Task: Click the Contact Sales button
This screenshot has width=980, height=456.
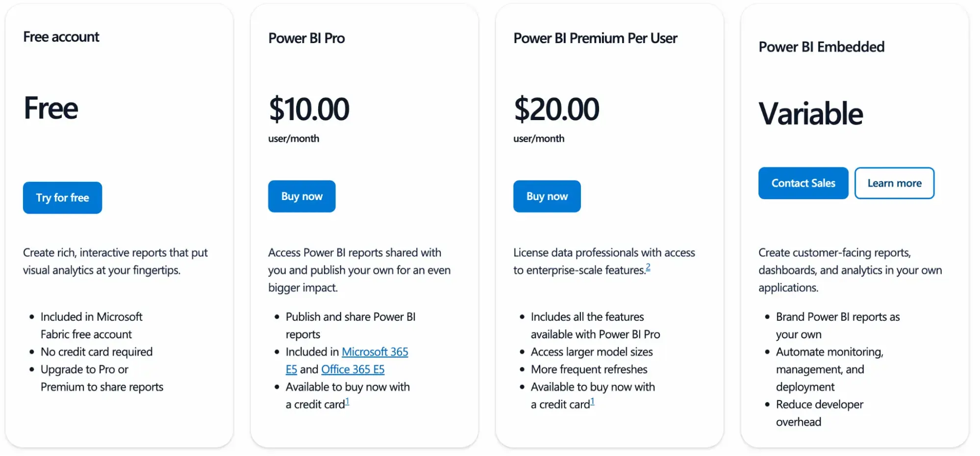Action: pos(803,183)
